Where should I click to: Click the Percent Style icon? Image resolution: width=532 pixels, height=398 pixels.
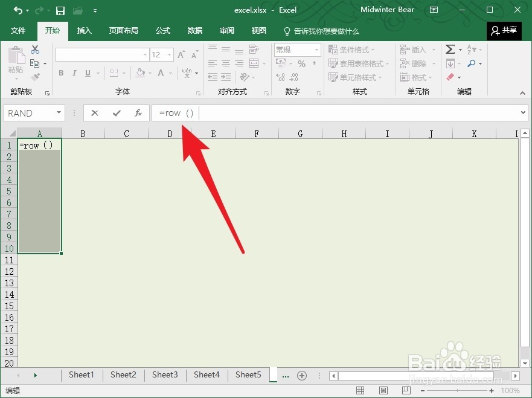pyautogui.click(x=301, y=64)
